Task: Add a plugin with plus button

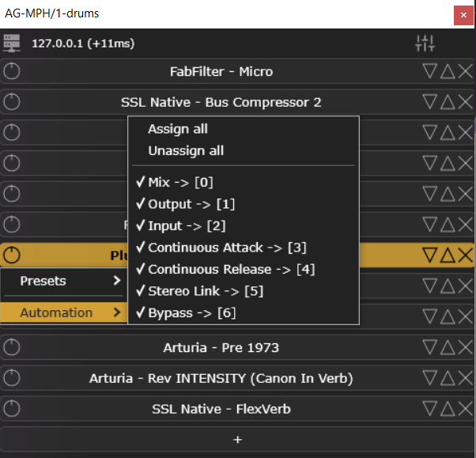Action: pyautogui.click(x=237, y=440)
